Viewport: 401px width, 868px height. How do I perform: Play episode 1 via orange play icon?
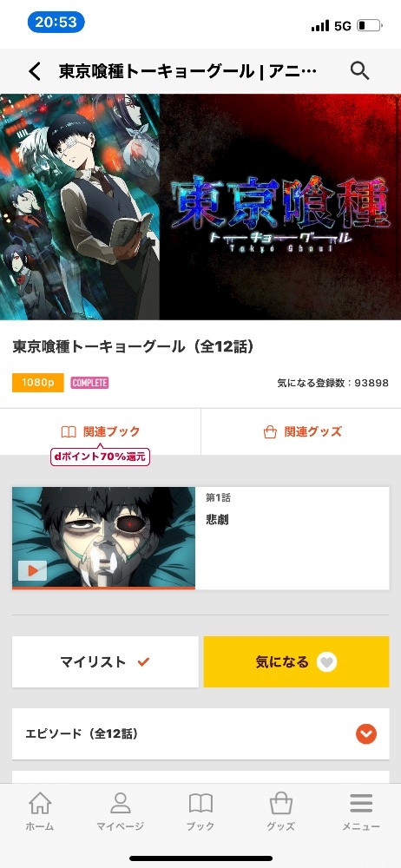pos(32,570)
